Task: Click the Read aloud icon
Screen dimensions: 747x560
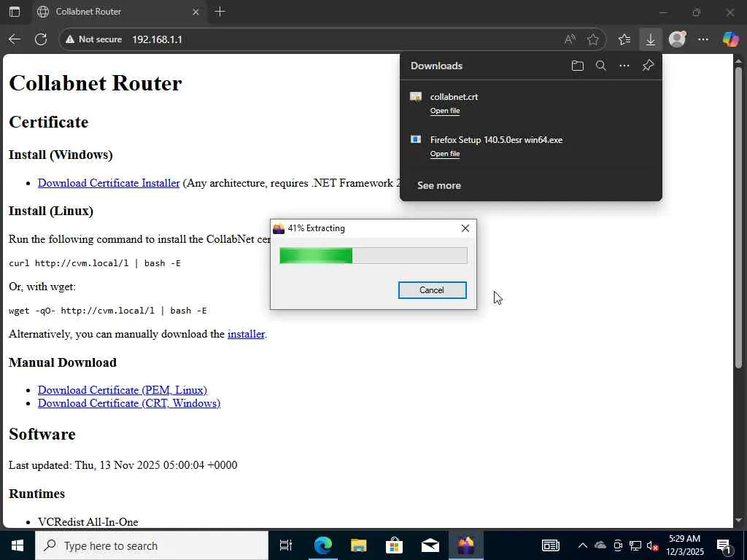Action: point(570,39)
